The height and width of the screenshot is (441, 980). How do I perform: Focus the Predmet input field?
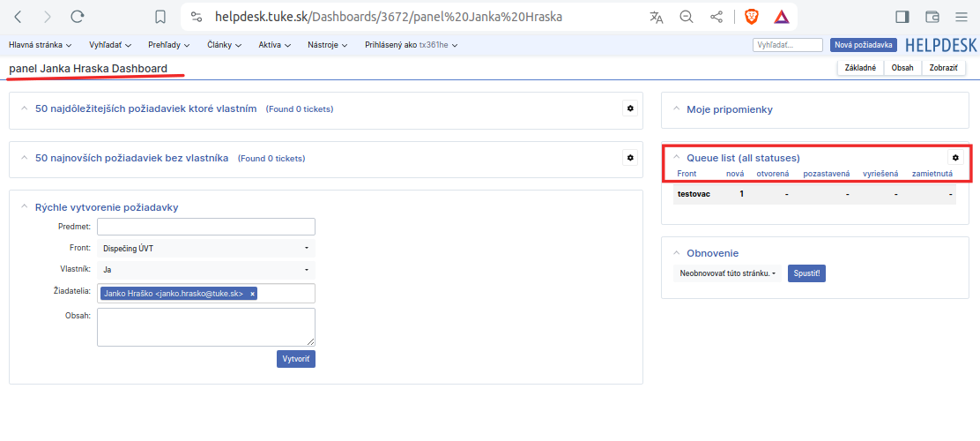pos(206,227)
